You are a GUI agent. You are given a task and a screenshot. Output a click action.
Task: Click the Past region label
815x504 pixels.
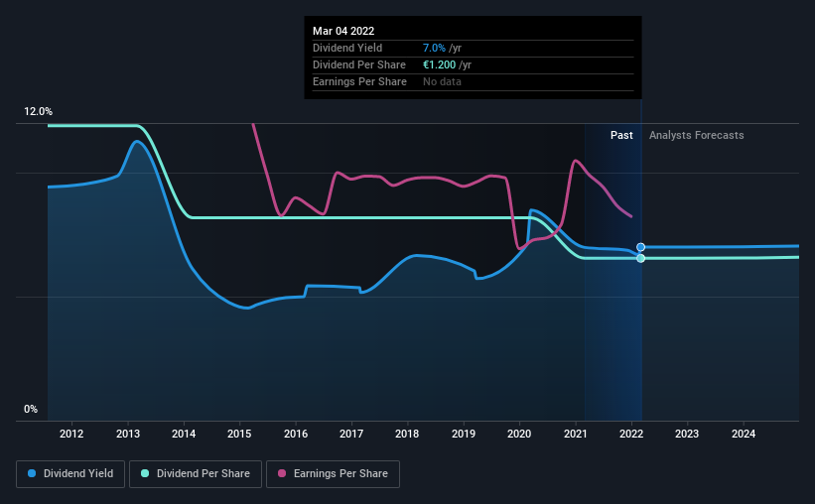621,135
